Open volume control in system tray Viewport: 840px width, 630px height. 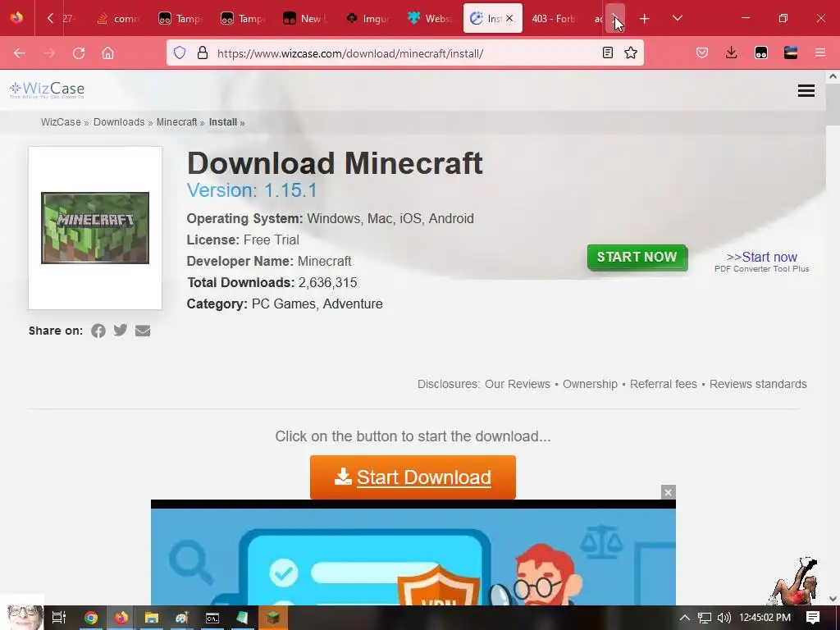[x=724, y=618]
